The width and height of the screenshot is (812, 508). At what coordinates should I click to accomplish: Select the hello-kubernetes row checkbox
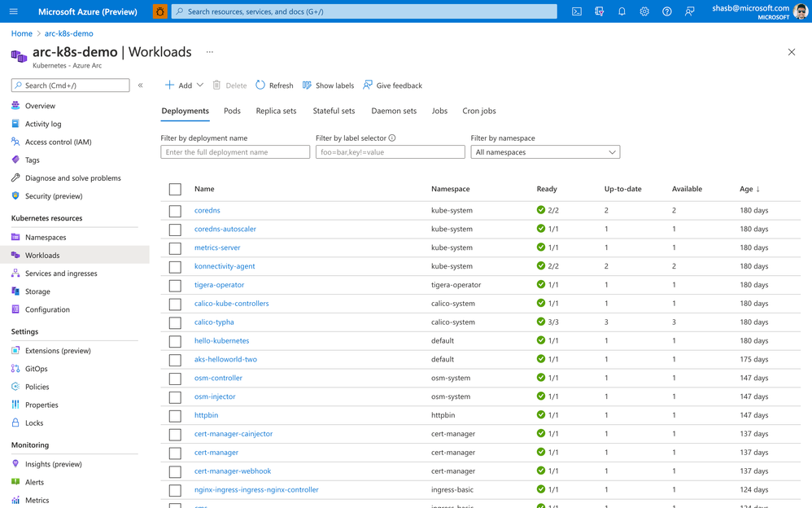(175, 342)
